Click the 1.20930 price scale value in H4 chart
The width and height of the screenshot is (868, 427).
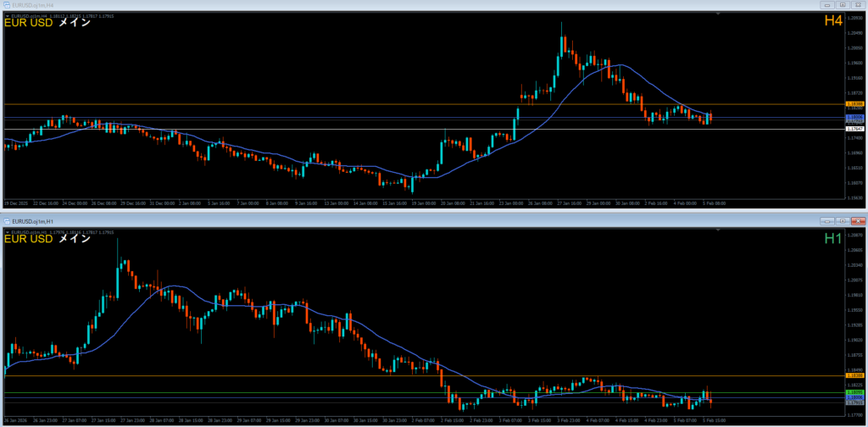click(x=854, y=19)
